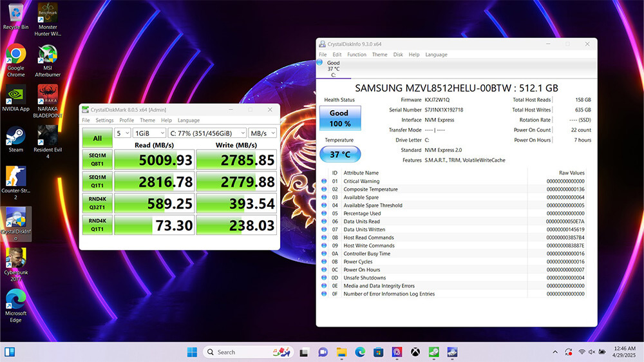The height and width of the screenshot is (362, 644).
Task: Open CrystalDiskMark File menu
Action: coord(86,120)
